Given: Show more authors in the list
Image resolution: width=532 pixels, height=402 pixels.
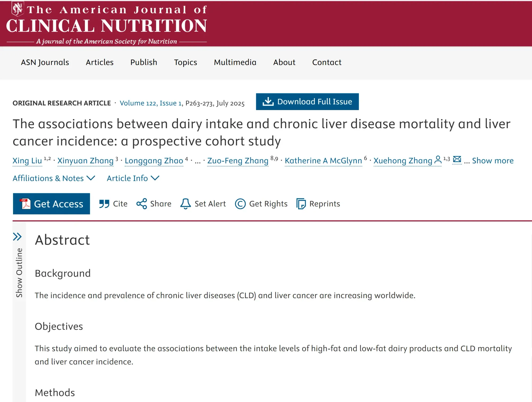Looking at the screenshot, I should point(492,161).
